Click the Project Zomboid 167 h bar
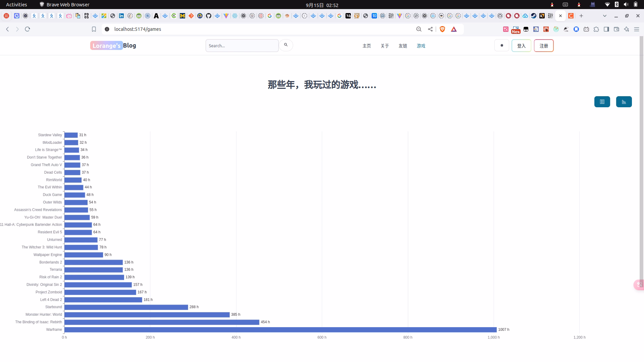This screenshot has width=644, height=362. 100,292
